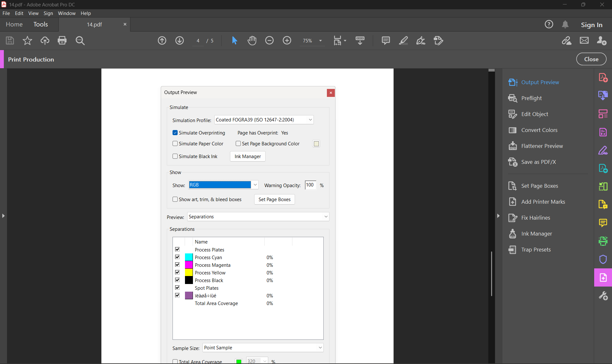612x364 pixels.
Task: Toggle the Simulate Overprinting checkbox
Action: [175, 133]
